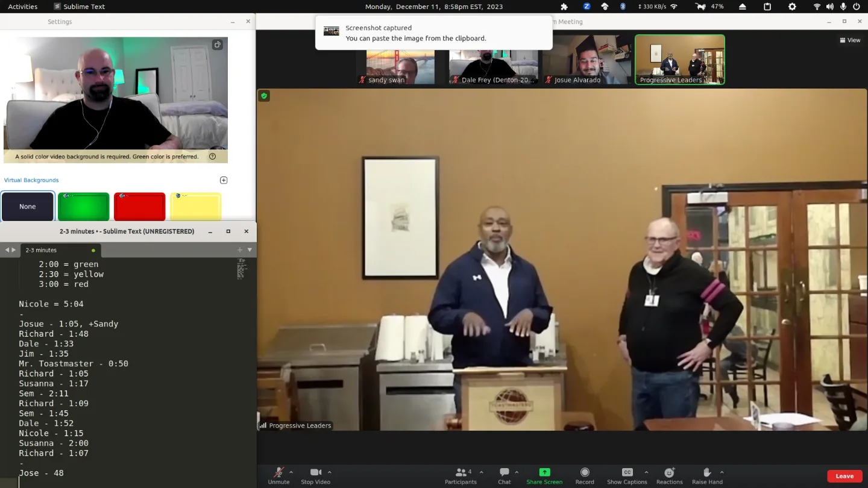Raise Hand in the meeting
The width and height of the screenshot is (868, 488).
[x=707, y=475]
